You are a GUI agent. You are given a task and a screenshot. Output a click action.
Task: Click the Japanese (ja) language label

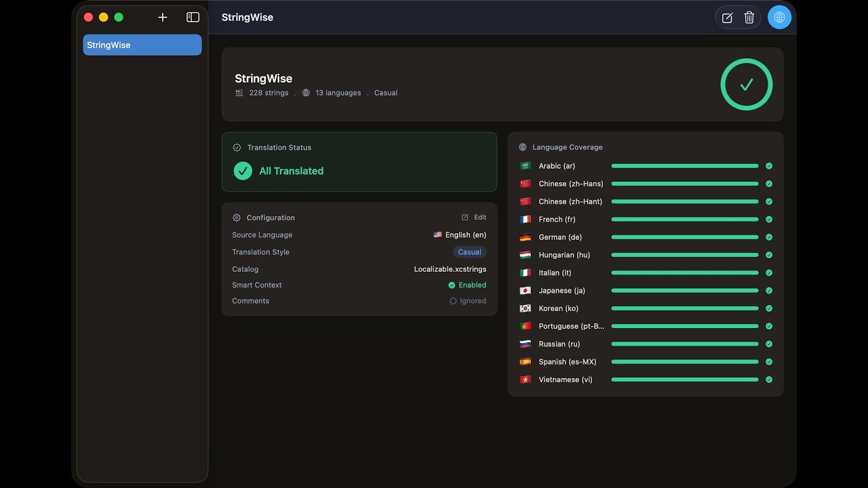tap(562, 291)
